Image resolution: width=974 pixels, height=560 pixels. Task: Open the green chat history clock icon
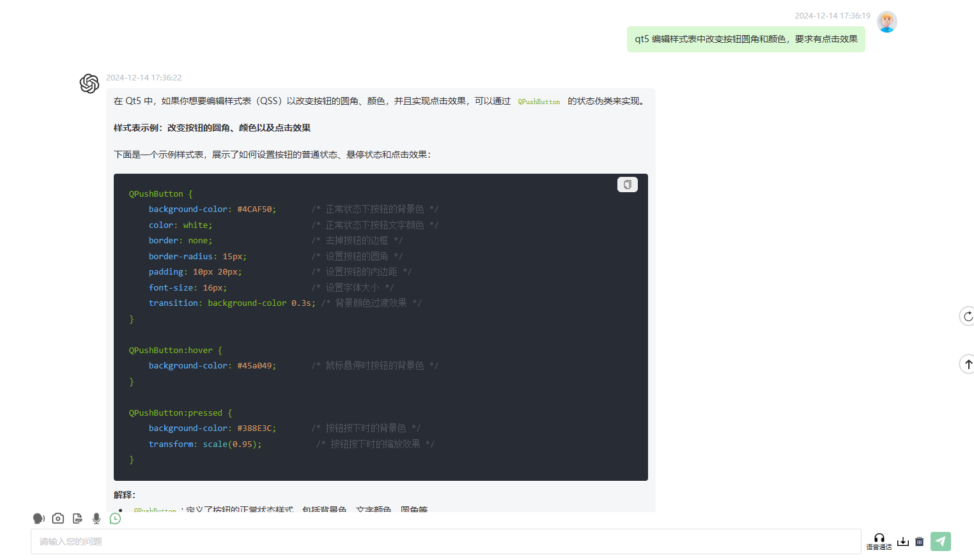[x=115, y=518]
